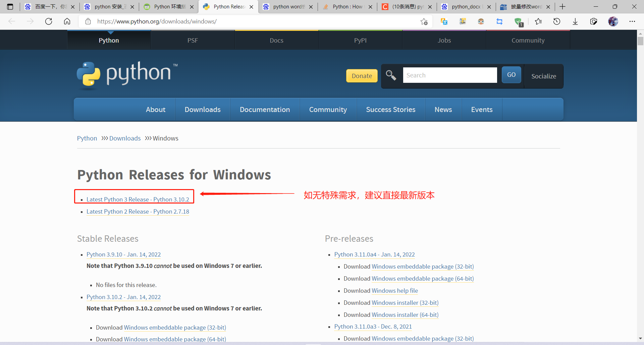Open Latest Python 2 Release link
Image resolution: width=644 pixels, height=345 pixels.
point(138,212)
